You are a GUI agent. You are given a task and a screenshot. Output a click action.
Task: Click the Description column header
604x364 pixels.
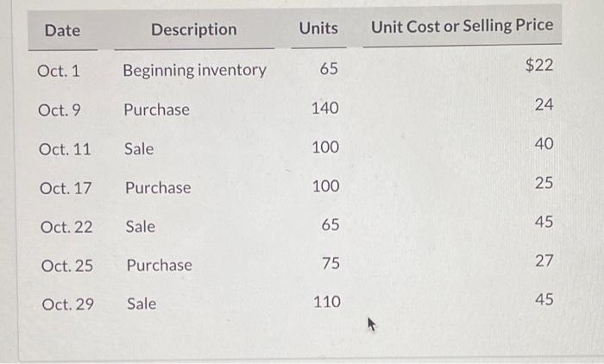[194, 29]
